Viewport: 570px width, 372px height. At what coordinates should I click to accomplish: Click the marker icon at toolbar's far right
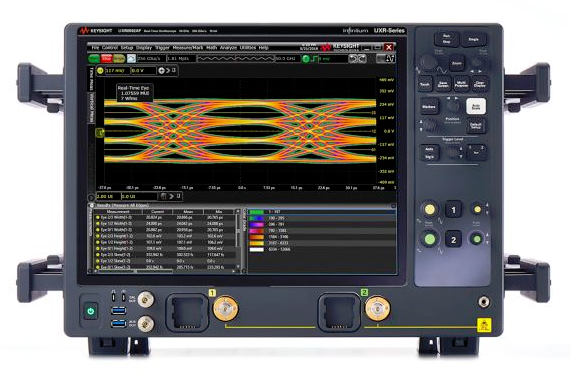(390, 59)
